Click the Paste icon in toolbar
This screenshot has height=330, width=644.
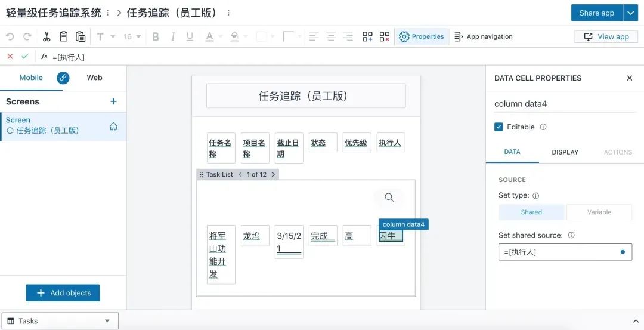click(80, 36)
